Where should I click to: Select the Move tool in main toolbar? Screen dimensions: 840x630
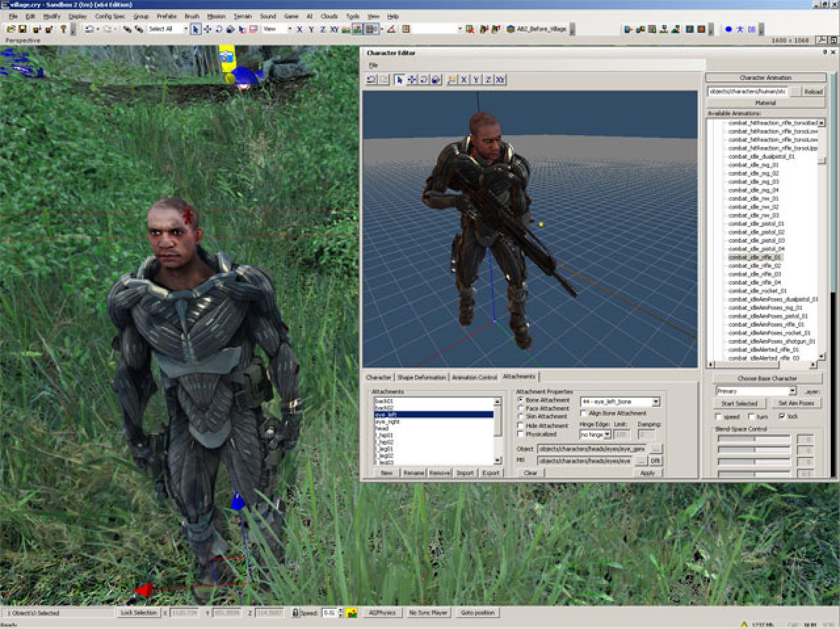tap(207, 29)
